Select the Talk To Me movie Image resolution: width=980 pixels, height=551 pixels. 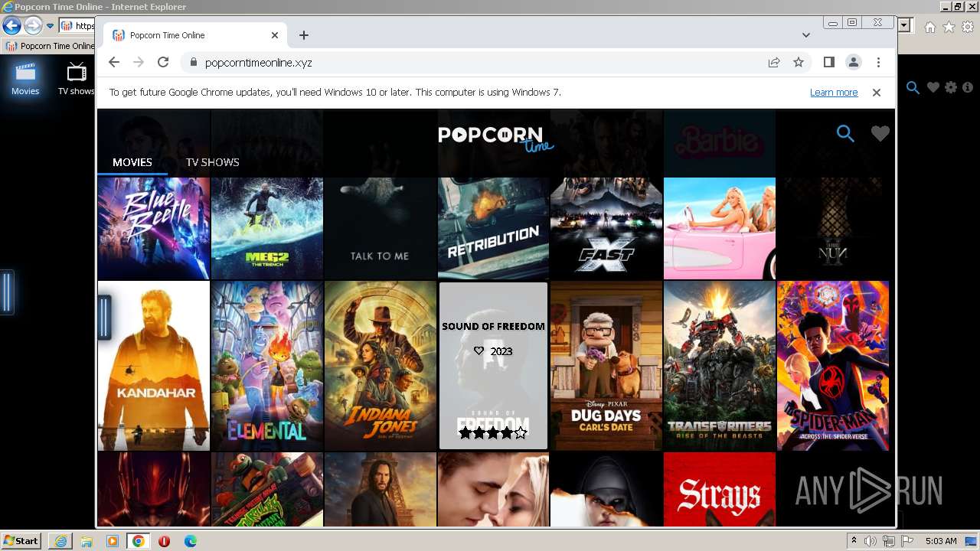[381, 228]
